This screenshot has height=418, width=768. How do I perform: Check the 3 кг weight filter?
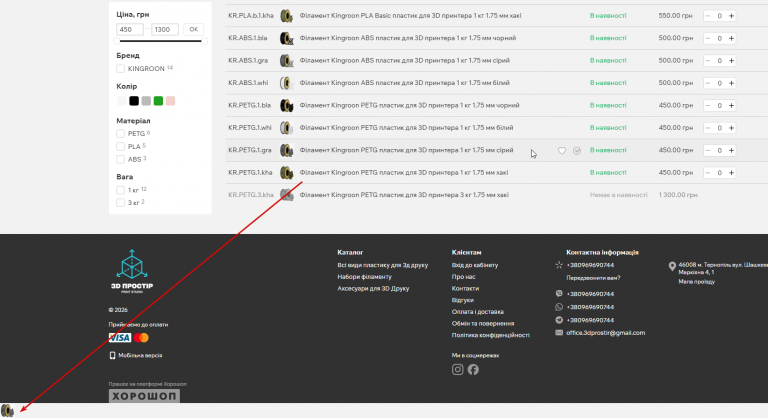click(x=120, y=203)
